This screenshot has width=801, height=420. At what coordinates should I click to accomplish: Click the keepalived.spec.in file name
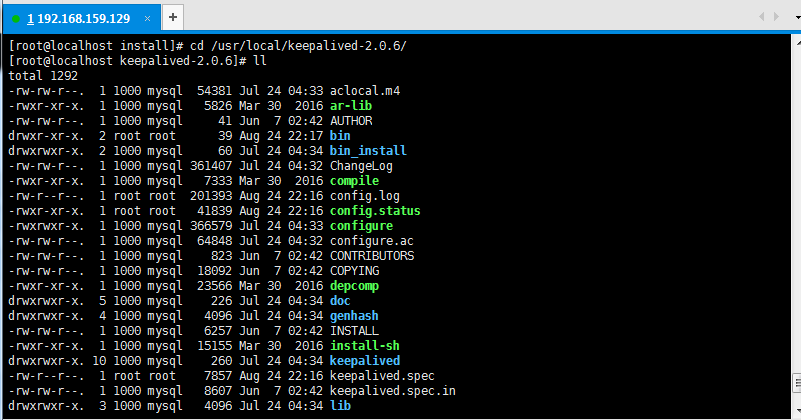pos(393,391)
